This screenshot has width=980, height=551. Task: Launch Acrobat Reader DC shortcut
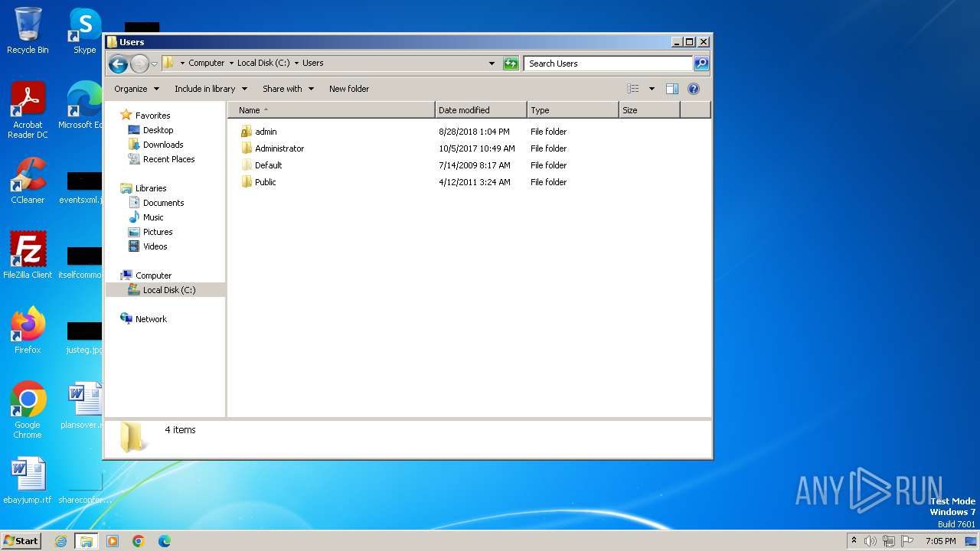(28, 110)
